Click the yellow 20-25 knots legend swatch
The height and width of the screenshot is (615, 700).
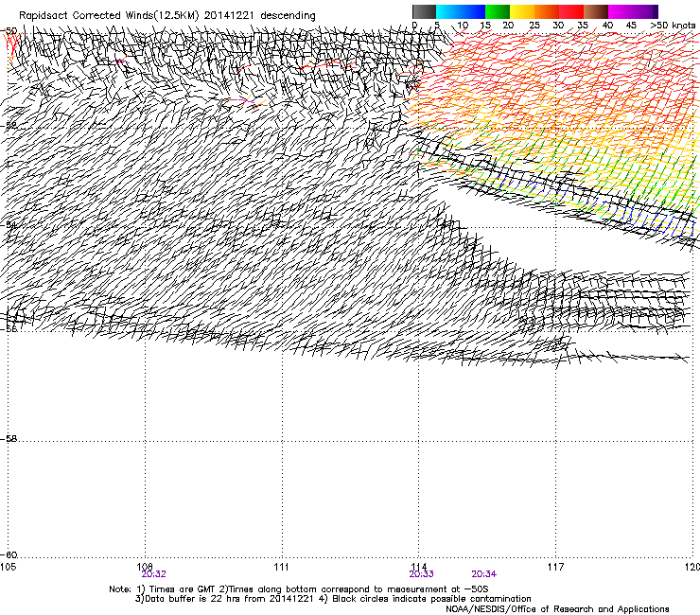[x=522, y=11]
